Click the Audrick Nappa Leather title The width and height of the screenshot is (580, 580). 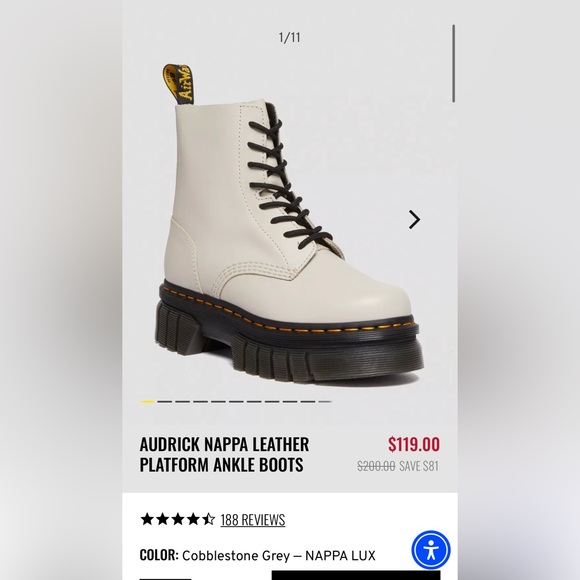pos(224,454)
